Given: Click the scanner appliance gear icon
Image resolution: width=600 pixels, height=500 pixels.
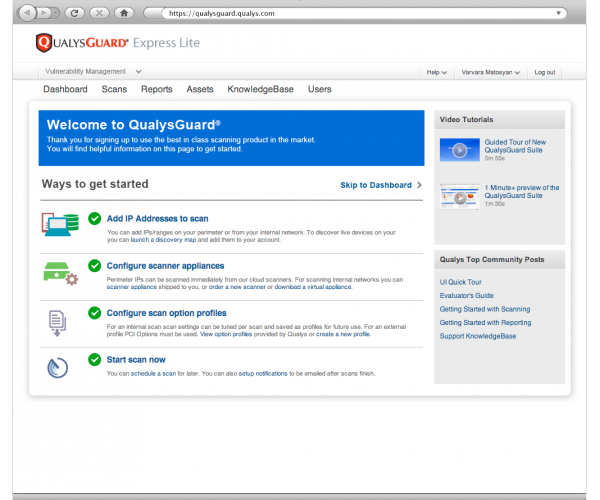Looking at the screenshot, I should tap(61, 273).
